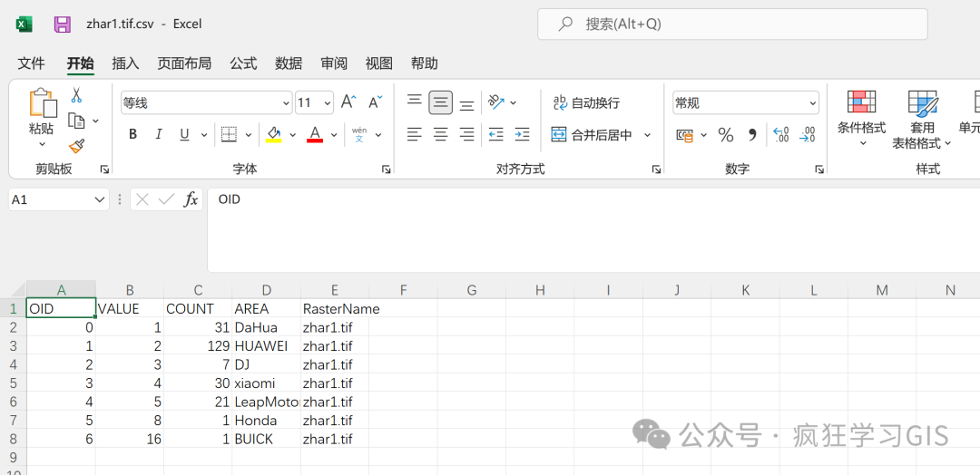This screenshot has width=980, height=475.
Task: Select cell containing HUAWEI
Action: tap(266, 345)
